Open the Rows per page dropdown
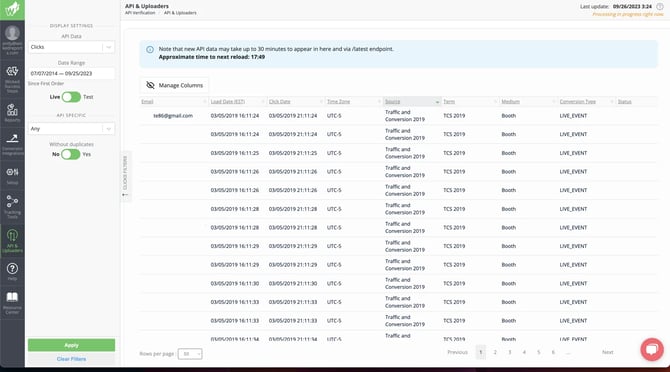670x372 pixels. click(190, 354)
